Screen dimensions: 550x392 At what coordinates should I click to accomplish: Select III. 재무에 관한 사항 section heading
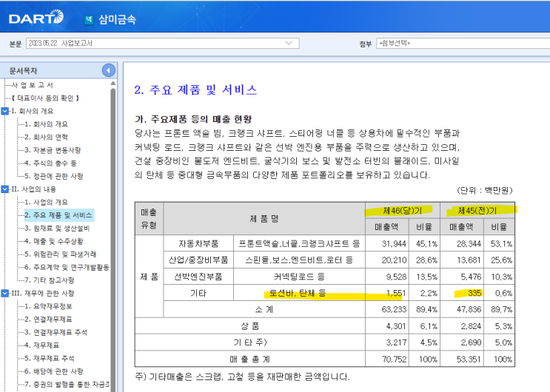pyautogui.click(x=43, y=293)
